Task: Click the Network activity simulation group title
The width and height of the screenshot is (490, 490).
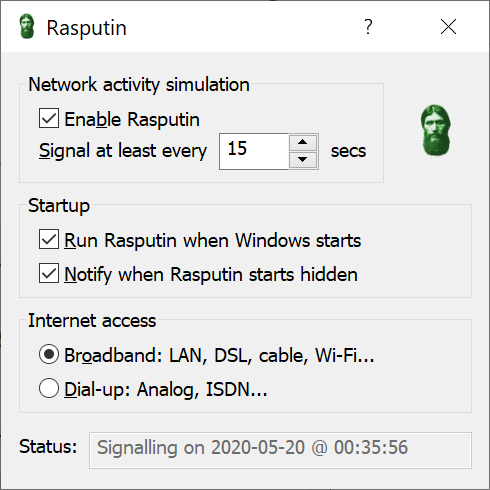Action: (139, 84)
